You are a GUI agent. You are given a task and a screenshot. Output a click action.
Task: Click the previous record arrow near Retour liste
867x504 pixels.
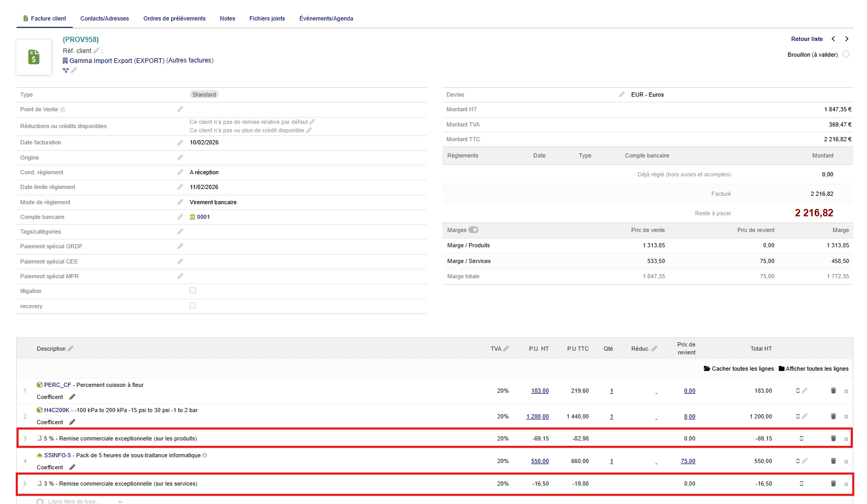click(833, 39)
